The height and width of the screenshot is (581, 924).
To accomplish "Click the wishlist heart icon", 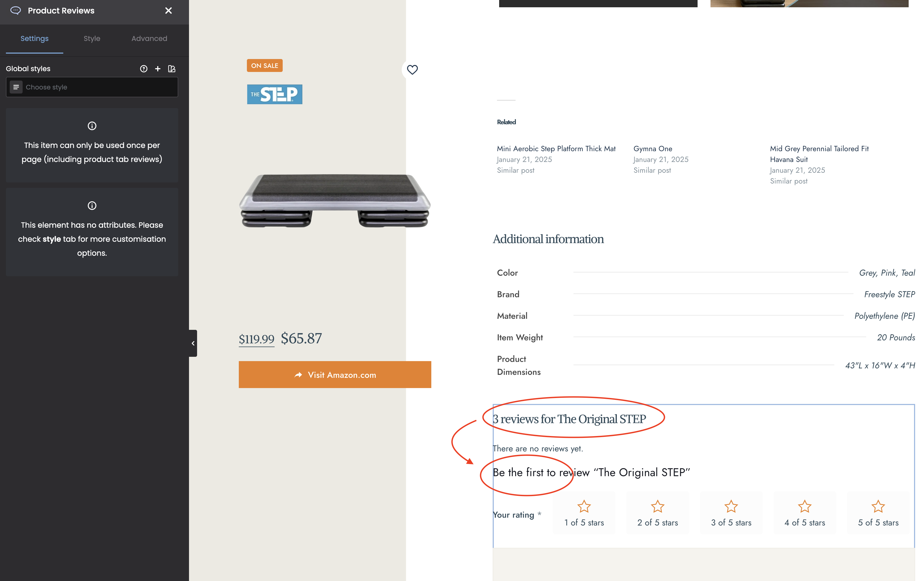I will pos(412,70).
